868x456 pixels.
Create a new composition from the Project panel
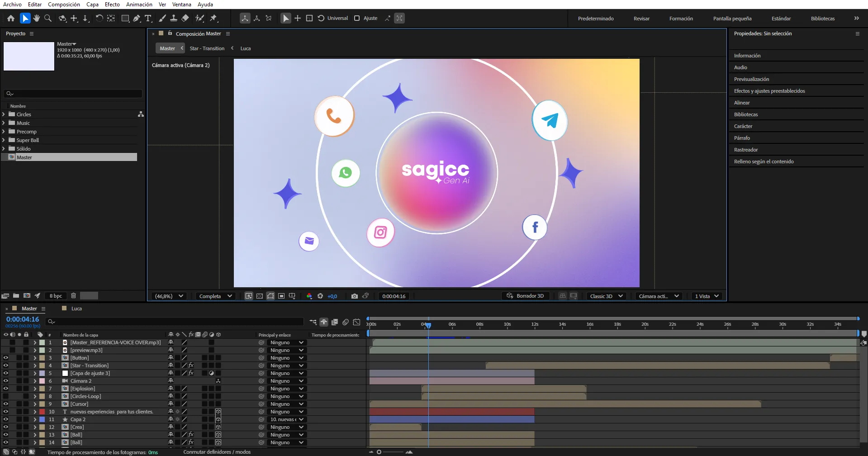[x=27, y=295]
